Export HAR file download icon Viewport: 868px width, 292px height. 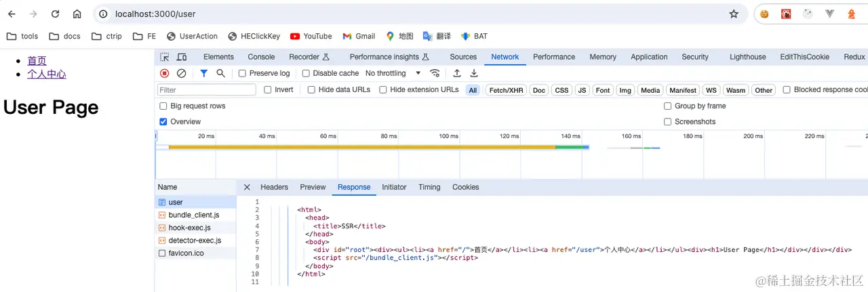(474, 73)
